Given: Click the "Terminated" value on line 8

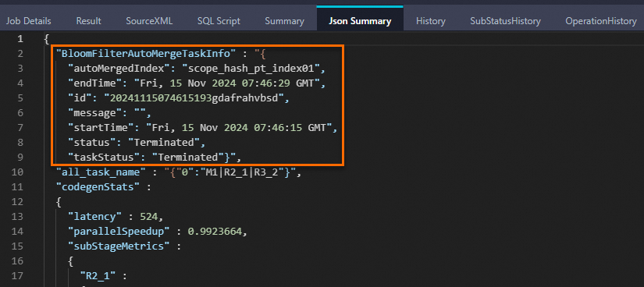Looking at the screenshot, I should click(x=163, y=143).
